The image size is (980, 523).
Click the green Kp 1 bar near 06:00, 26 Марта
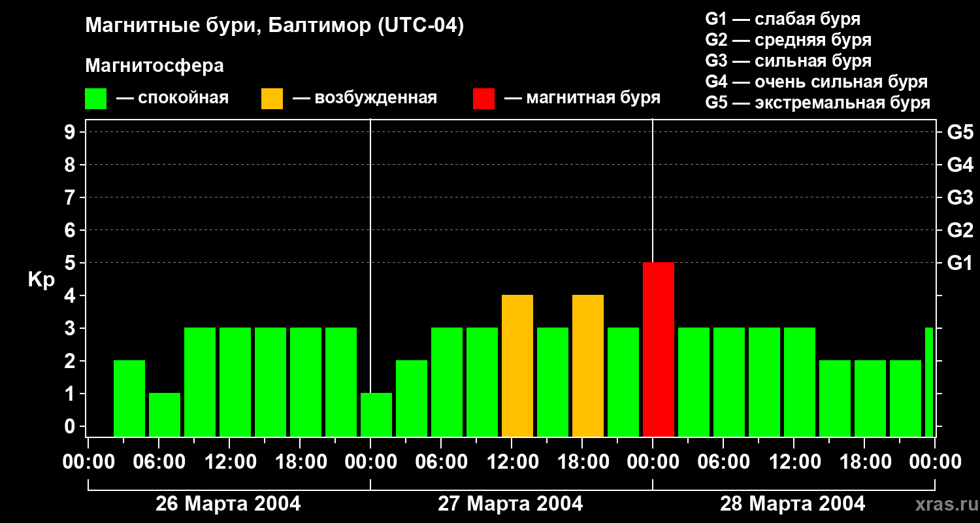[165, 414]
